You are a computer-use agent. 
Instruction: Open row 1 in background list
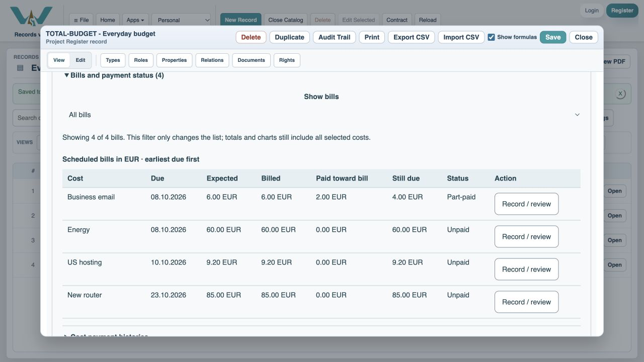click(615, 191)
